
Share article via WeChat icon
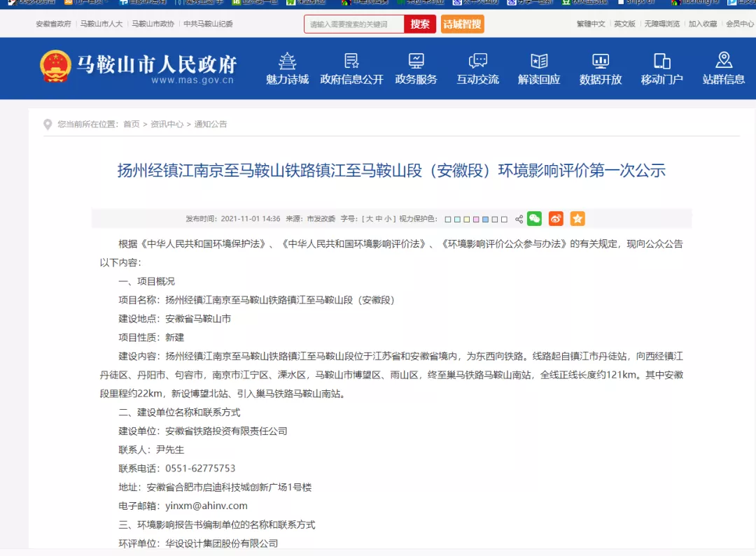pos(534,219)
